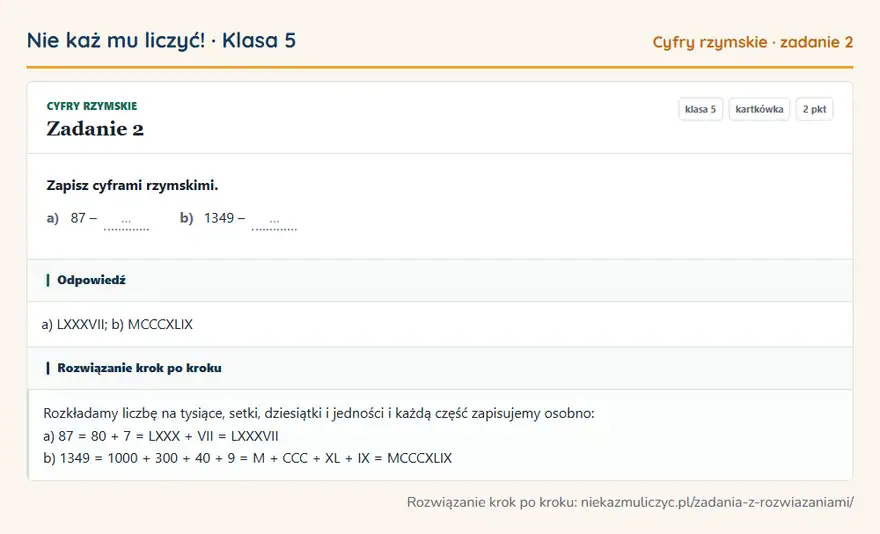Select the '2 pkt' tag
The height and width of the screenshot is (534, 880).
[x=814, y=109]
